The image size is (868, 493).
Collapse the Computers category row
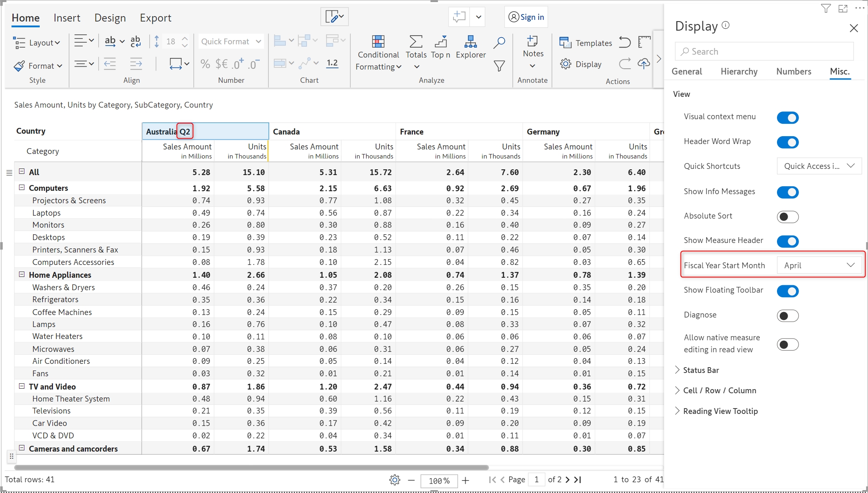tap(22, 188)
